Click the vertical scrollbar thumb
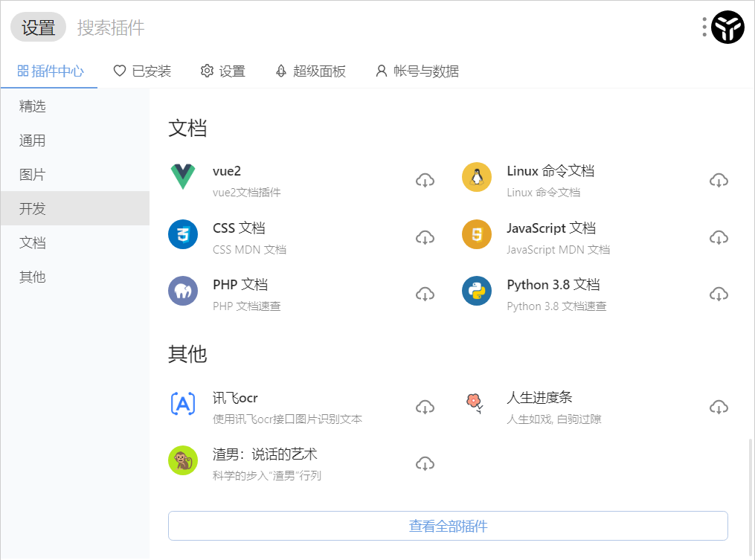Viewport: 755px width, 560px height. [750, 498]
